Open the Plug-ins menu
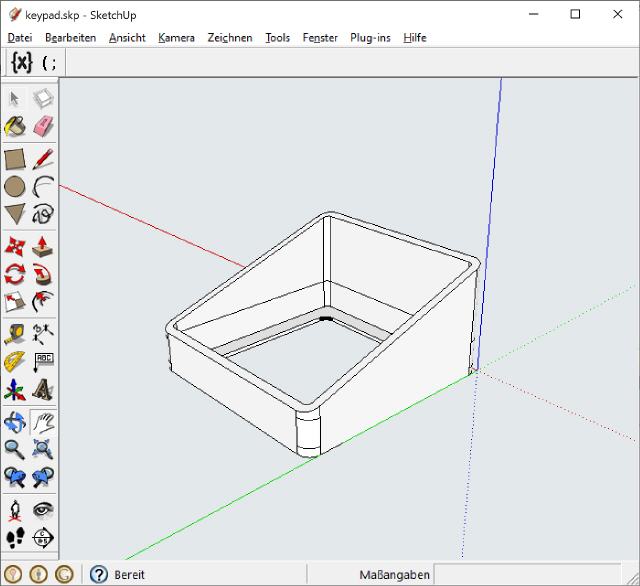The height and width of the screenshot is (586, 640). 370,38
